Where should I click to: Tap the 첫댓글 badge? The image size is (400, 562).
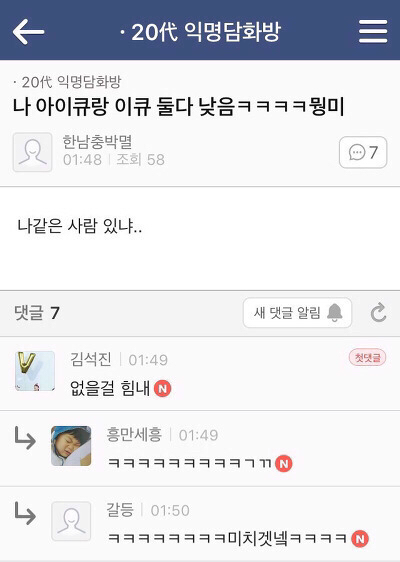point(367,357)
